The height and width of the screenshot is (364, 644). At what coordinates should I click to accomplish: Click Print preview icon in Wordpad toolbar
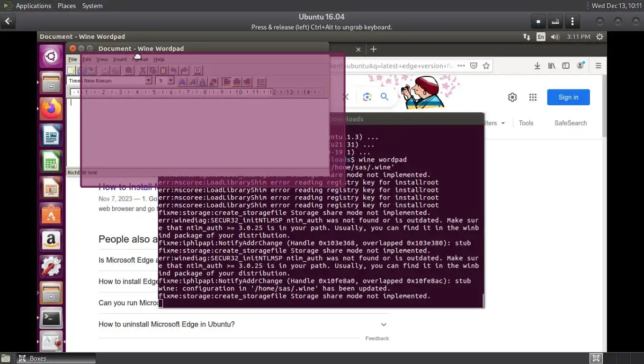pyautogui.click(x=115, y=70)
